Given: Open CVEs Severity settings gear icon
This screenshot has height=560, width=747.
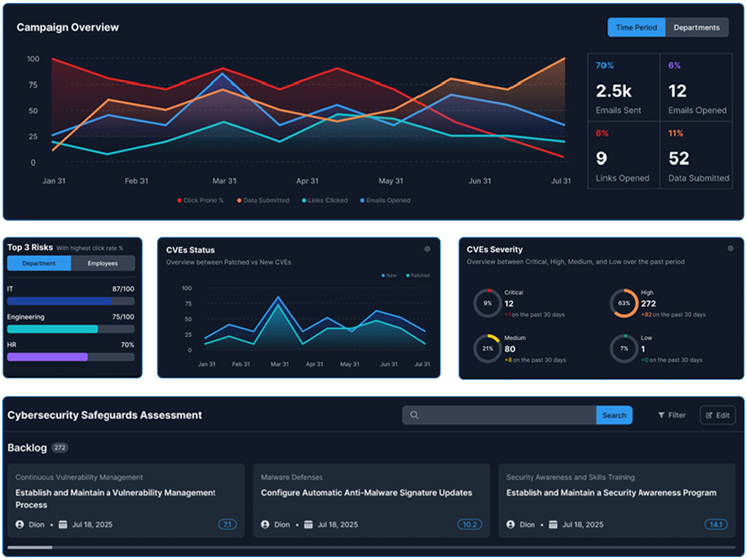Looking at the screenshot, I should point(730,249).
